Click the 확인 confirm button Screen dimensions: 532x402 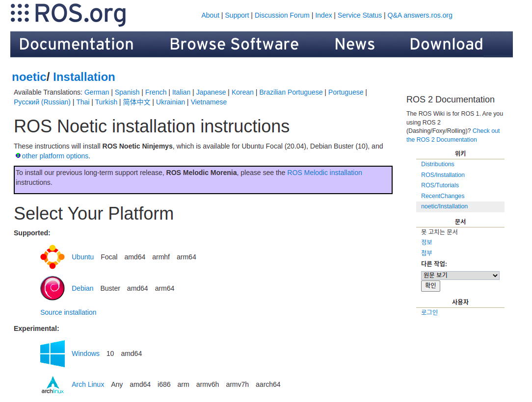tap(430, 286)
